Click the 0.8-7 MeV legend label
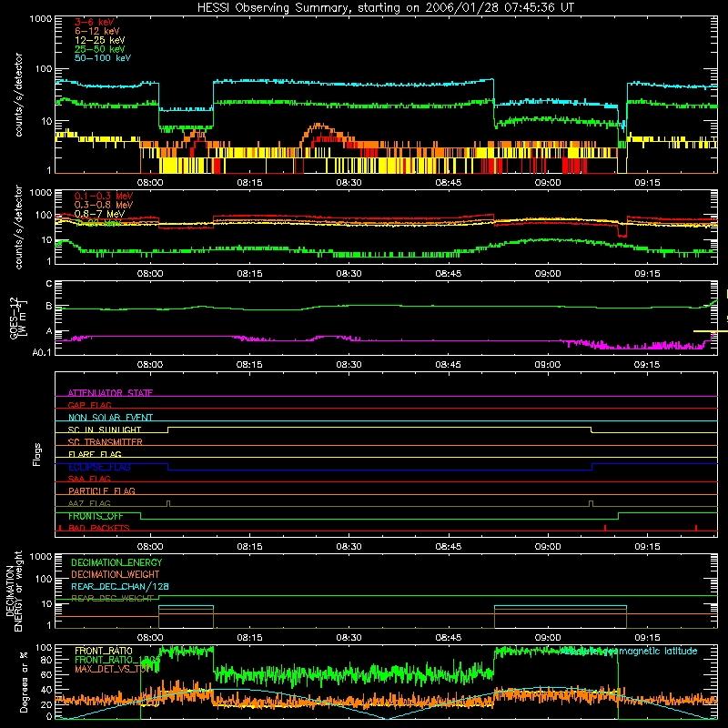This screenshot has height=728, width=728. click(x=99, y=214)
